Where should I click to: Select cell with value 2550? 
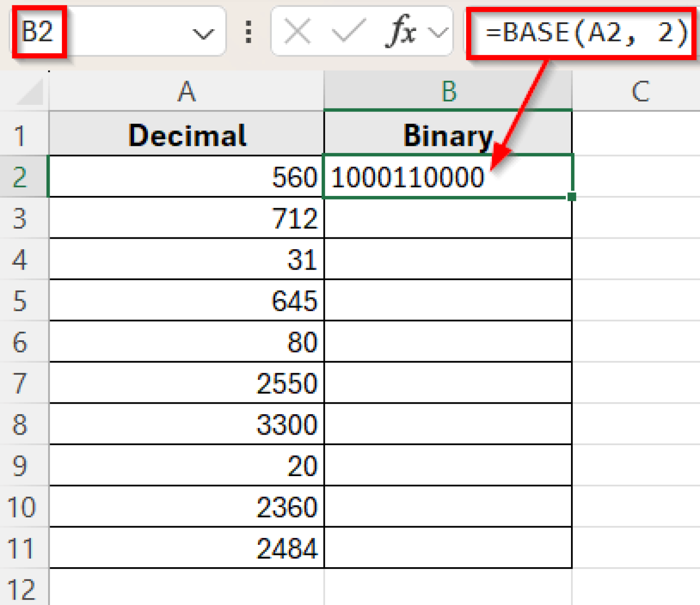click(186, 383)
